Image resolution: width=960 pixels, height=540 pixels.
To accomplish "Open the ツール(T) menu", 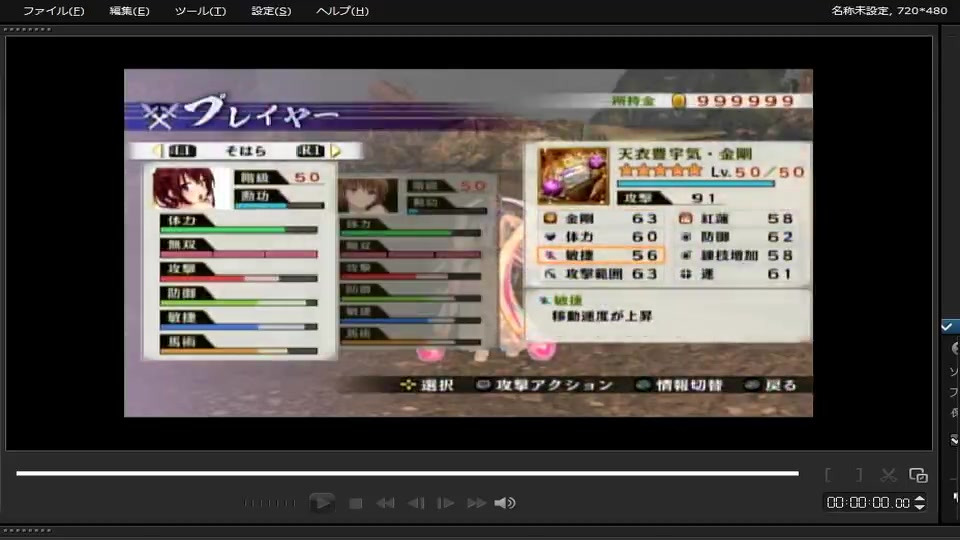I will 200,11.
